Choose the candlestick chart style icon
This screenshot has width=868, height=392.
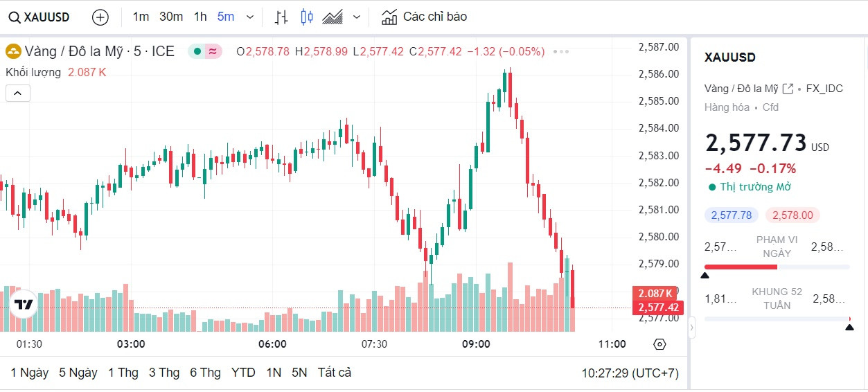307,17
